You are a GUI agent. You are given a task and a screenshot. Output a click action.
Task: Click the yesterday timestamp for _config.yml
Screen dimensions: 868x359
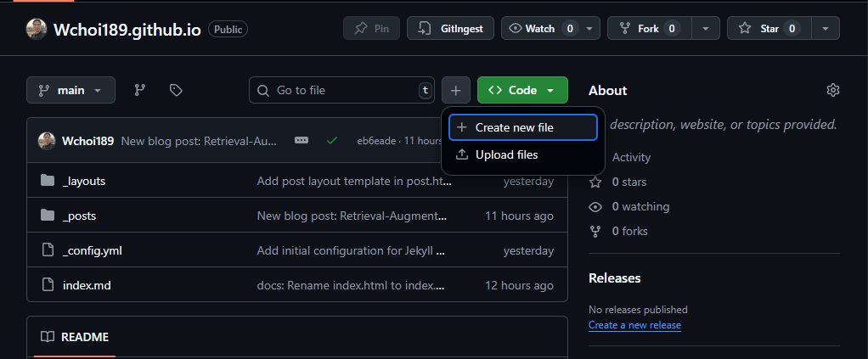pos(528,250)
